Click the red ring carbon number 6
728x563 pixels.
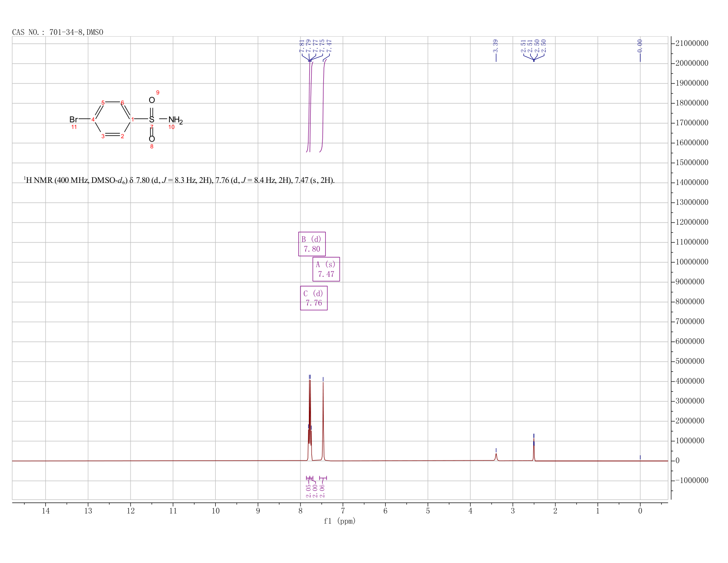122,102
